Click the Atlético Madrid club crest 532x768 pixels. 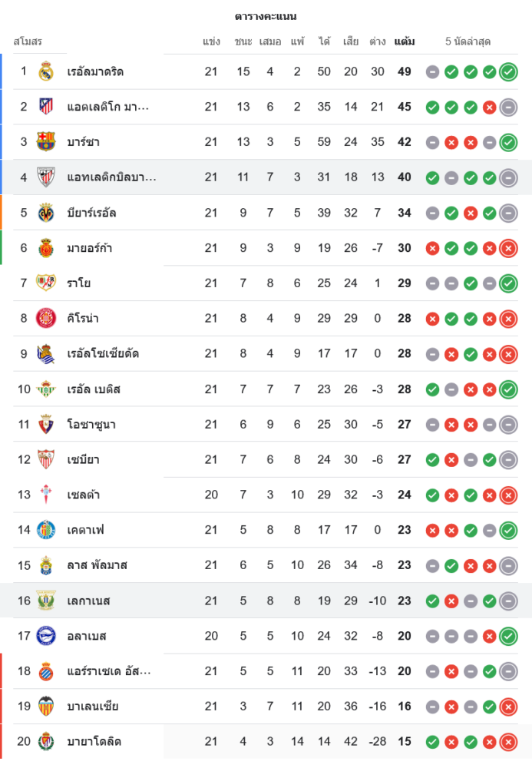tap(46, 107)
